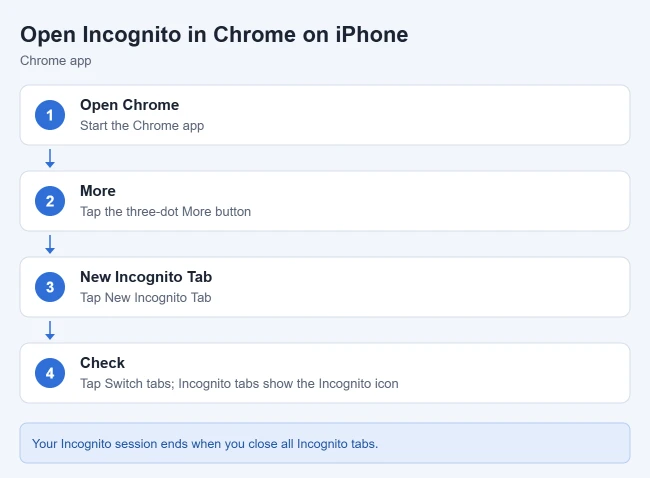This screenshot has width=650, height=478.
Task: Click the 'Open Incognito in Chrome on iPhone' heading
Action: click(x=214, y=34)
